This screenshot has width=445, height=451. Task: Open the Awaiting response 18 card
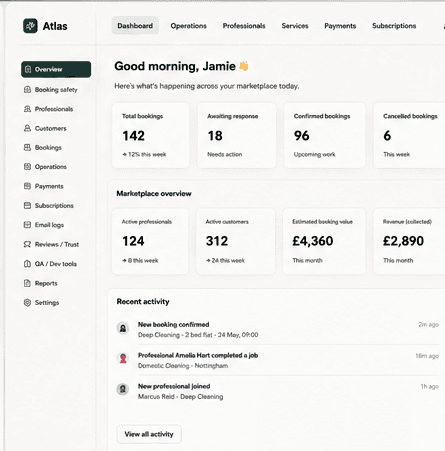(237, 135)
